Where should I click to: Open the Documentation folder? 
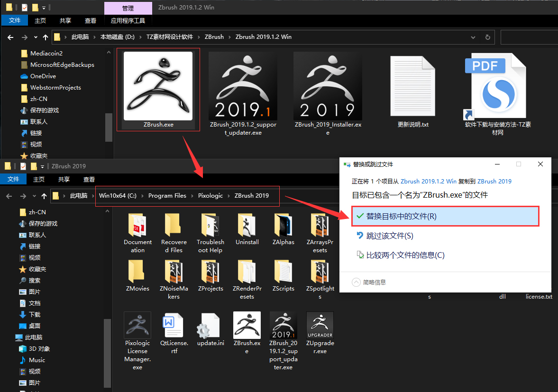137,233
